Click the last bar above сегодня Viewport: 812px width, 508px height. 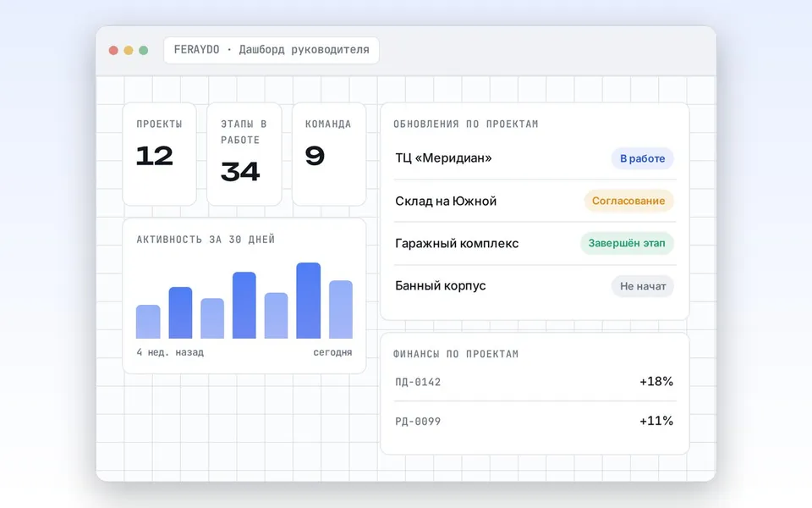341,310
